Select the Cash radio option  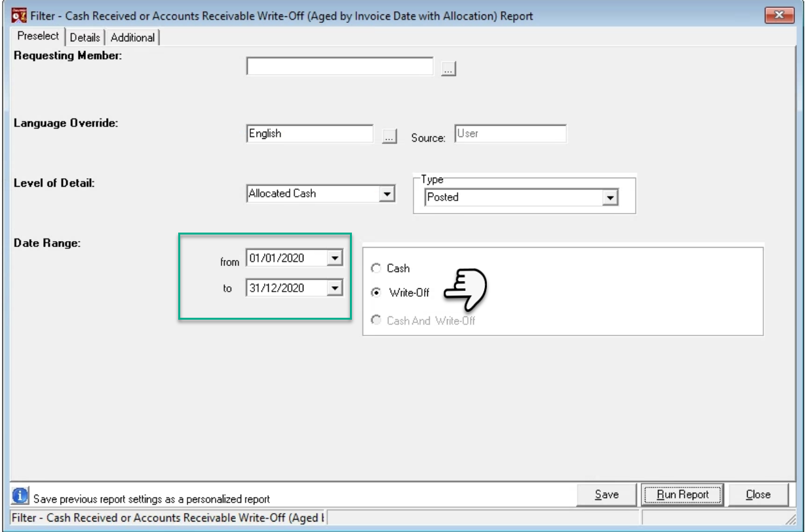(376, 268)
